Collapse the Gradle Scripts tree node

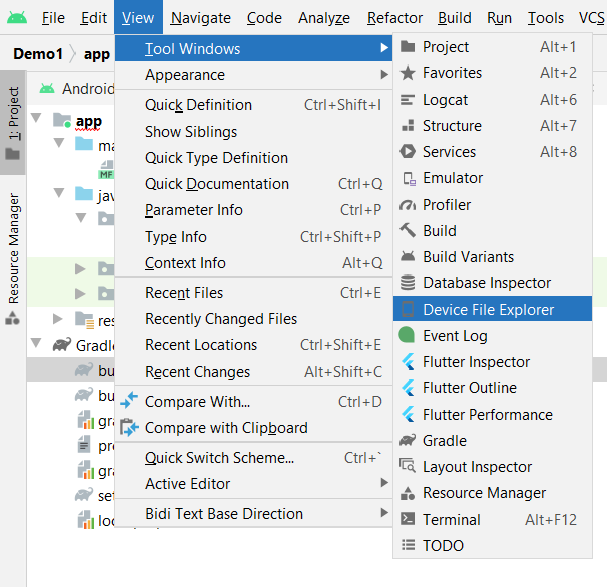tap(36, 342)
